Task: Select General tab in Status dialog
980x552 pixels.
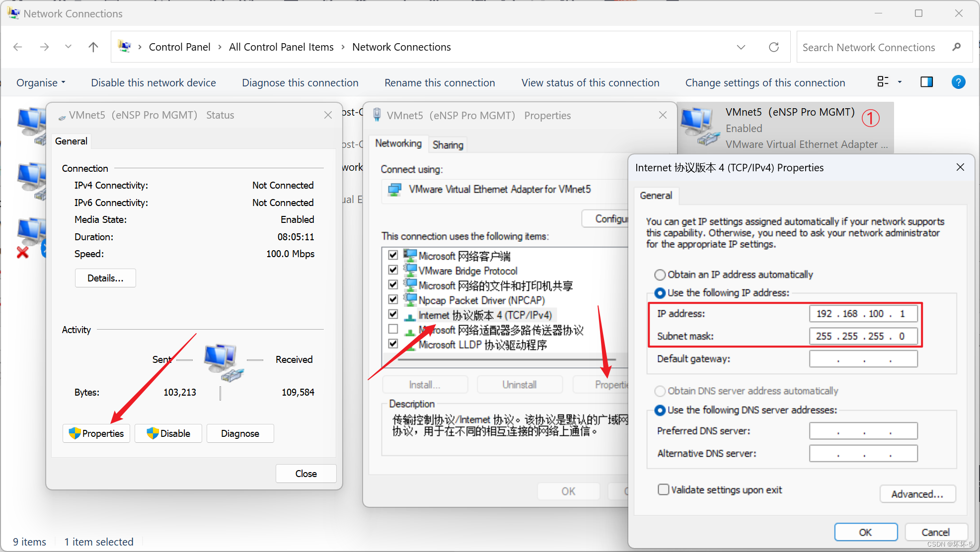Action: coord(71,141)
